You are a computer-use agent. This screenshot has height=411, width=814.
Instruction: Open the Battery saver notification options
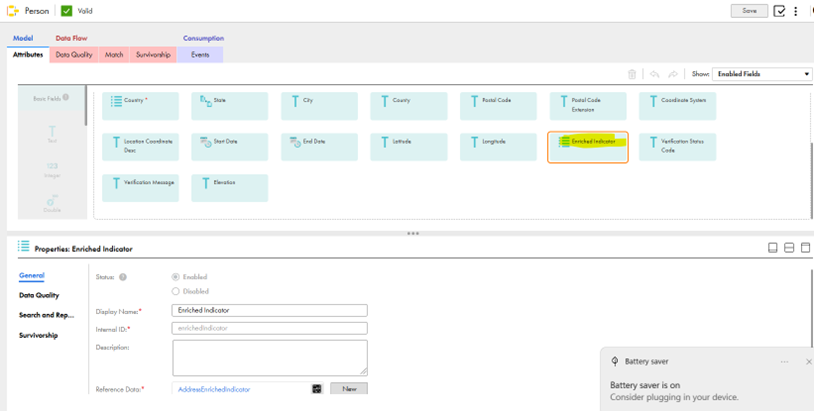(x=784, y=362)
